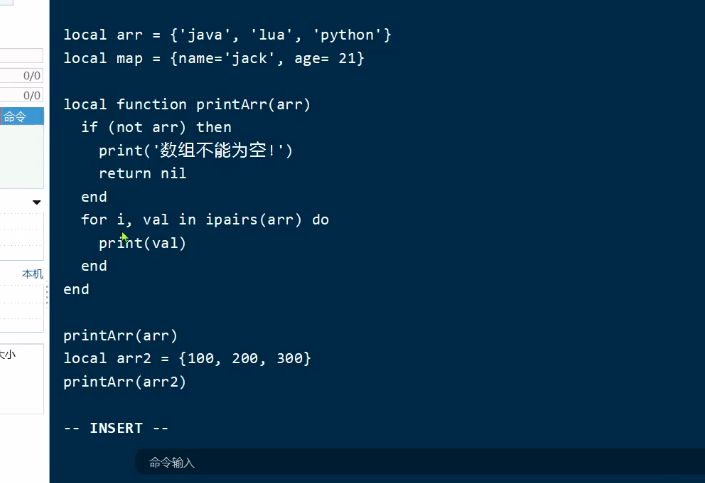Click the -- INSERT -- mode indicator
This screenshot has height=483, width=705.
(x=116, y=428)
